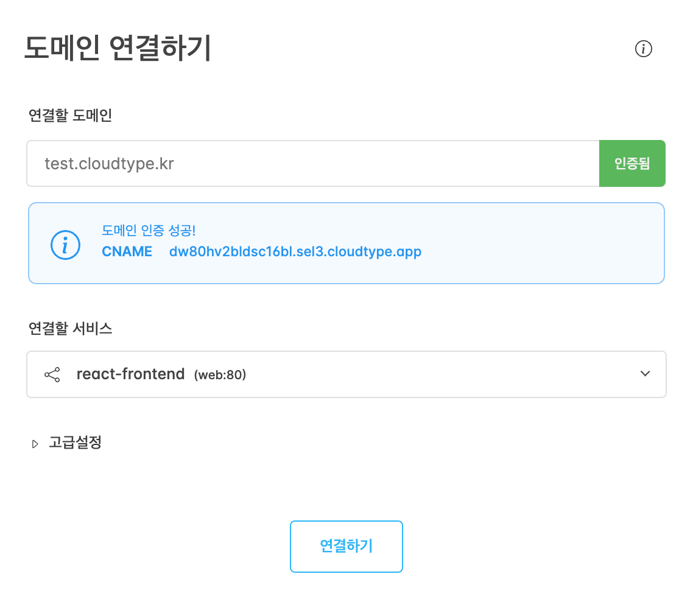Click the green 인증됨 verified button
The image size is (693, 616).
[x=632, y=164]
